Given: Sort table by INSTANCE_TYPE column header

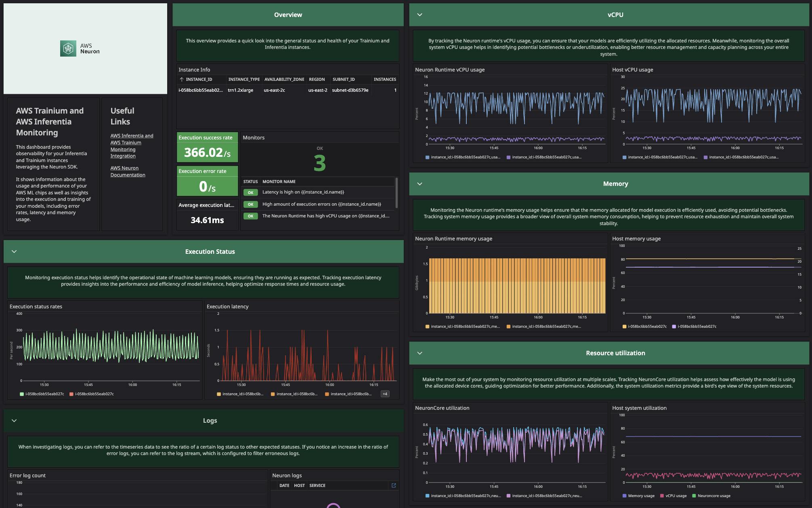Looking at the screenshot, I should [x=244, y=79].
